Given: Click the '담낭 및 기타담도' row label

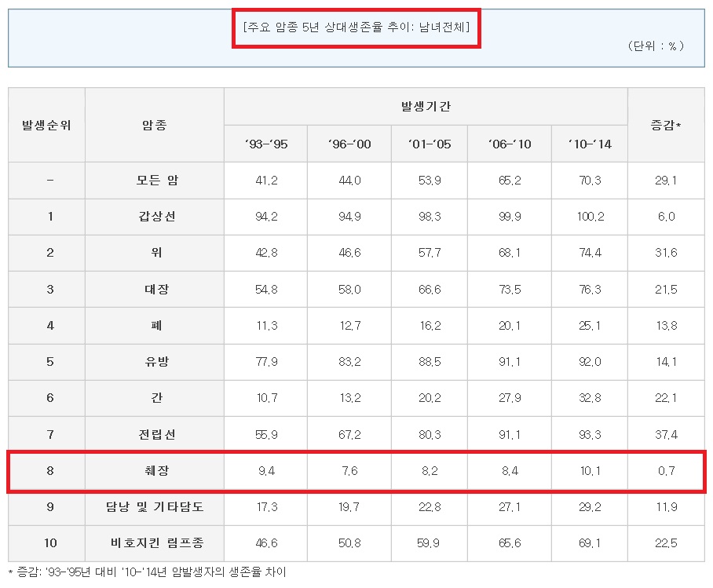Looking at the screenshot, I should tap(154, 507).
